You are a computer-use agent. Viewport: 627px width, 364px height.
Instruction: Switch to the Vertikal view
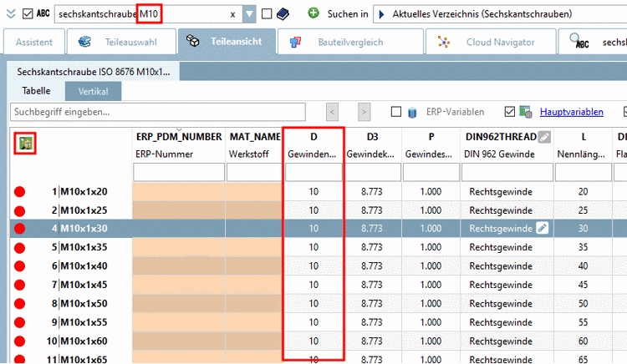click(x=93, y=91)
